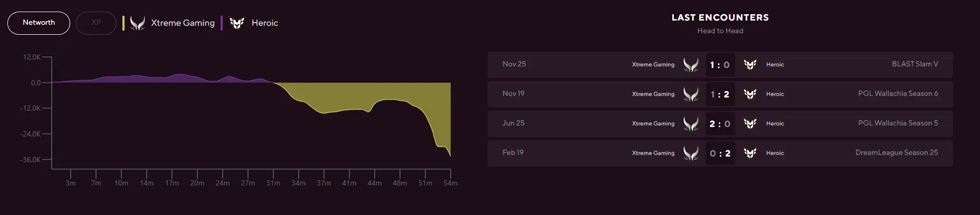Open the 0:2 score for DreamLeague Season 25
980x215 pixels.
coord(720,153)
